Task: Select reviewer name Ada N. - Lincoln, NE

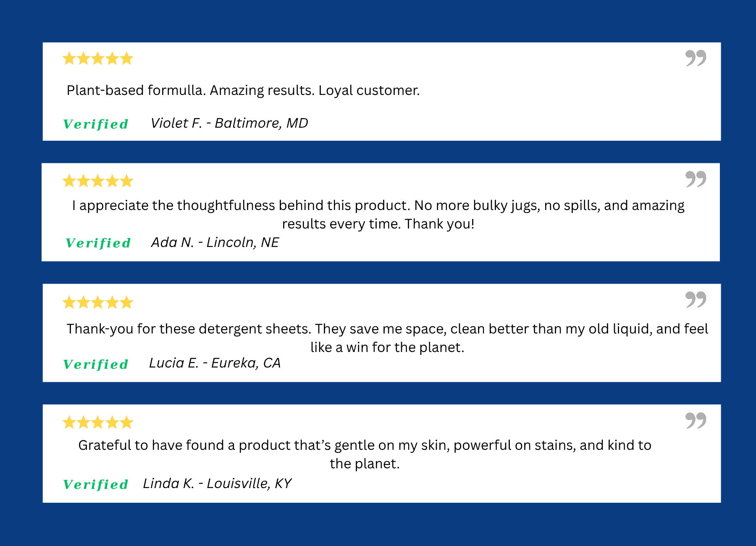Action: point(215,242)
